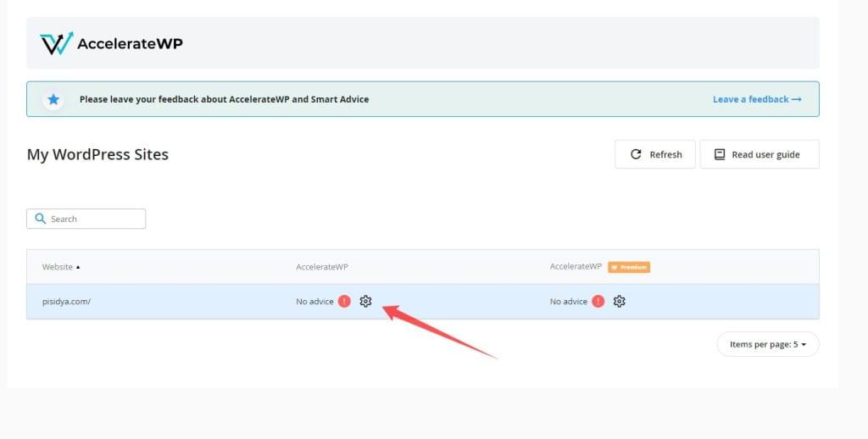Click red warning icon in Premium column
The width and height of the screenshot is (868, 439).
(598, 301)
